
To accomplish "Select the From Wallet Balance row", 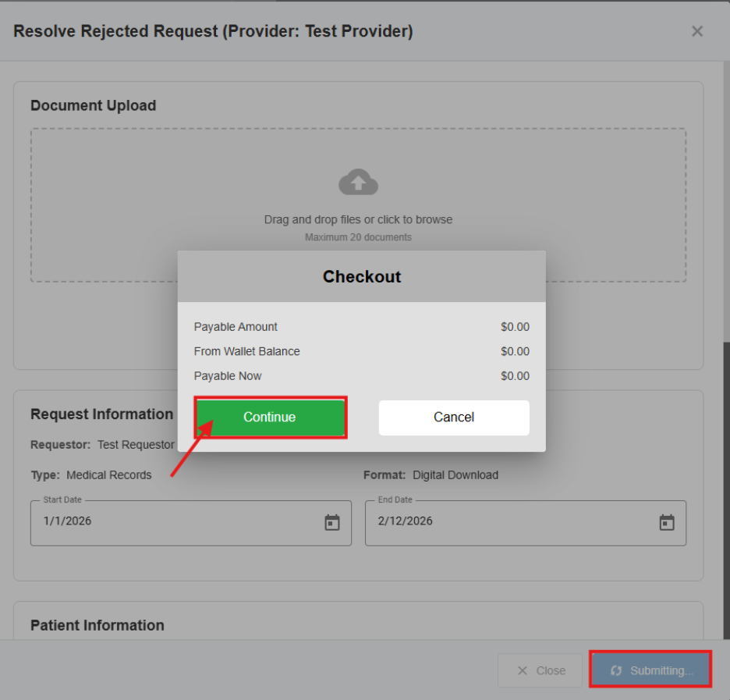I will point(361,351).
